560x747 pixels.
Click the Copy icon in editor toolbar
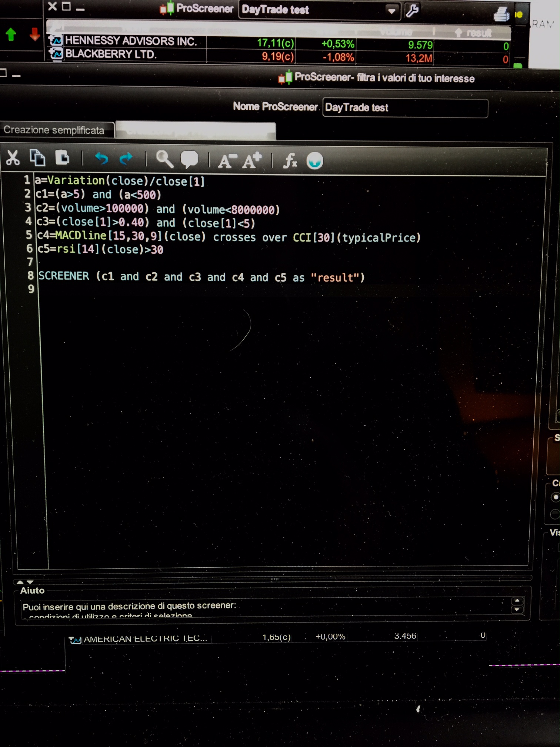point(37,157)
